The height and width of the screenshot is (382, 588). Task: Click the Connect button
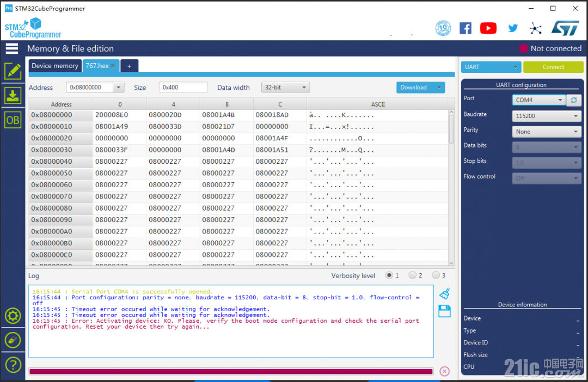pos(553,67)
